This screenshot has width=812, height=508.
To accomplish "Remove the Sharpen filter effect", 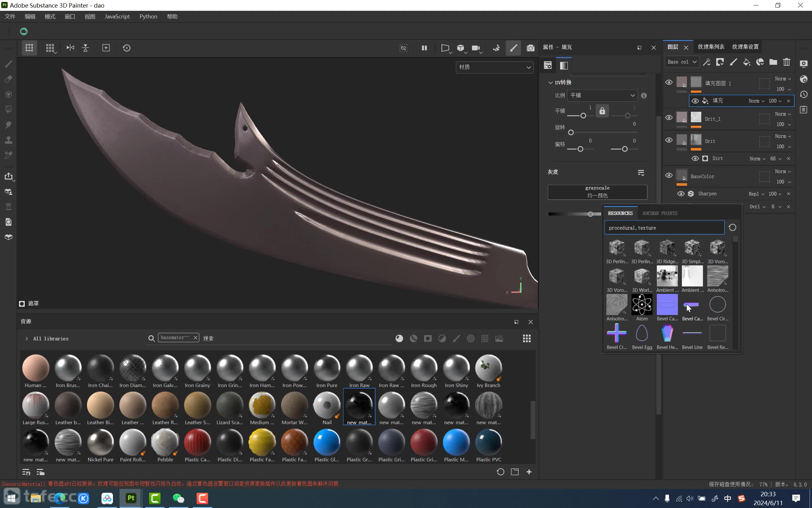I will click(x=789, y=194).
